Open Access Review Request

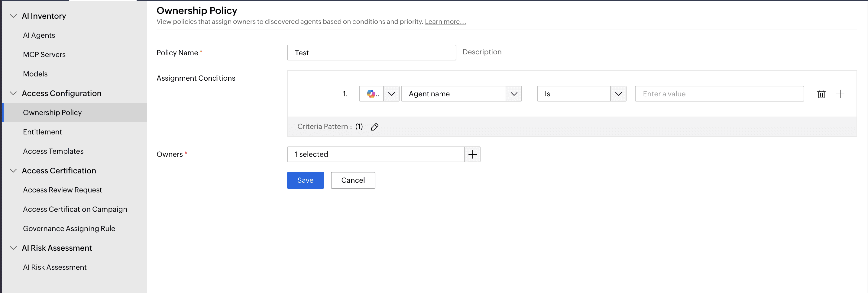click(x=62, y=190)
